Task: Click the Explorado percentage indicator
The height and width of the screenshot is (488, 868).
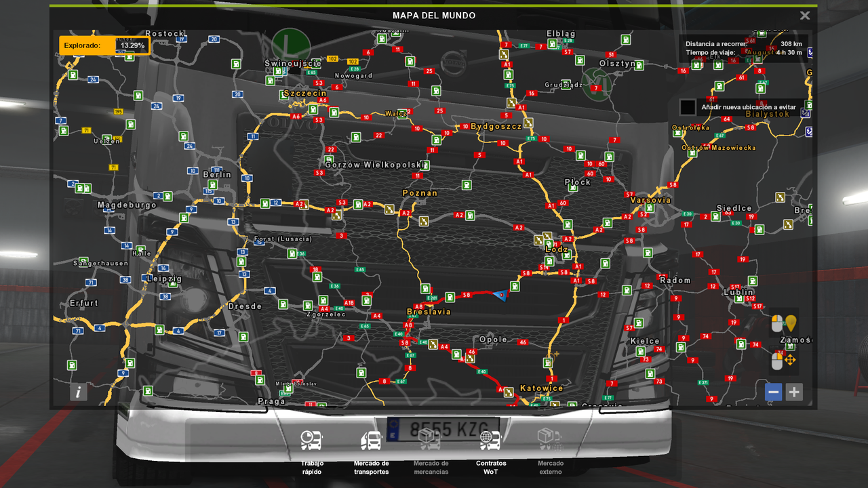Action: click(x=104, y=45)
